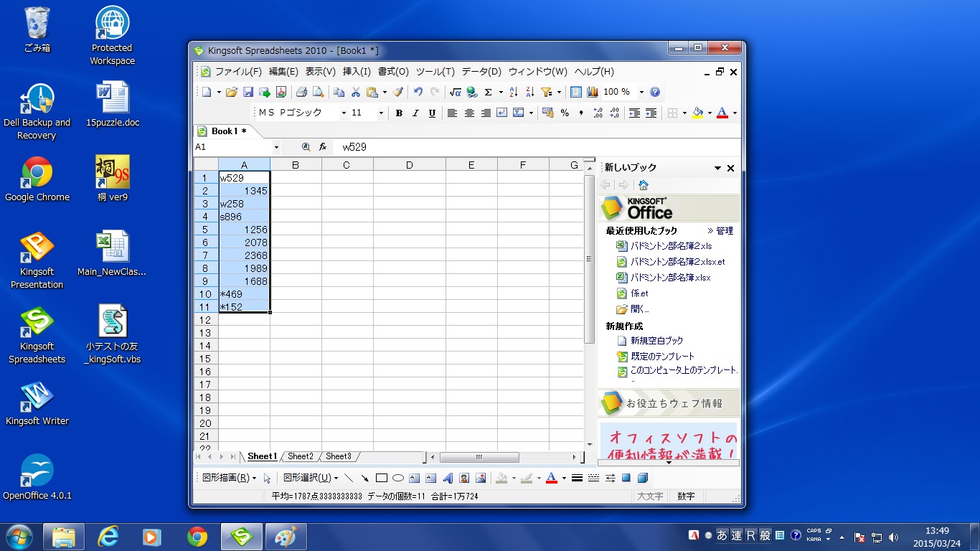
Task: Open recent file バドミントン部名簿.xlsx
Action: point(670,278)
